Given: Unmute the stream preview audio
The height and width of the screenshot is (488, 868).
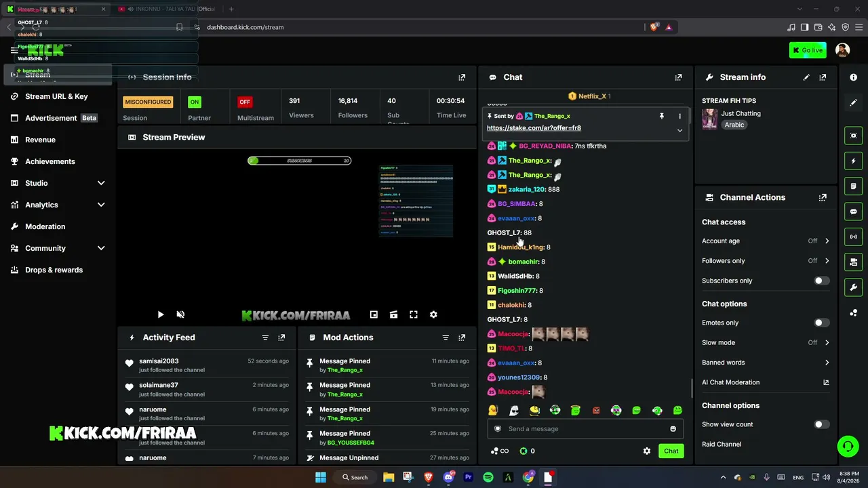Looking at the screenshot, I should (x=180, y=314).
